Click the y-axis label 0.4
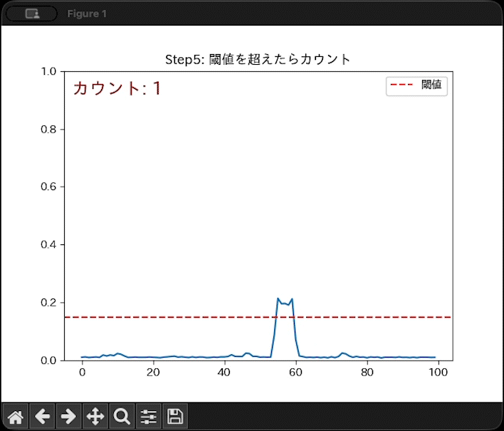 tap(48, 244)
